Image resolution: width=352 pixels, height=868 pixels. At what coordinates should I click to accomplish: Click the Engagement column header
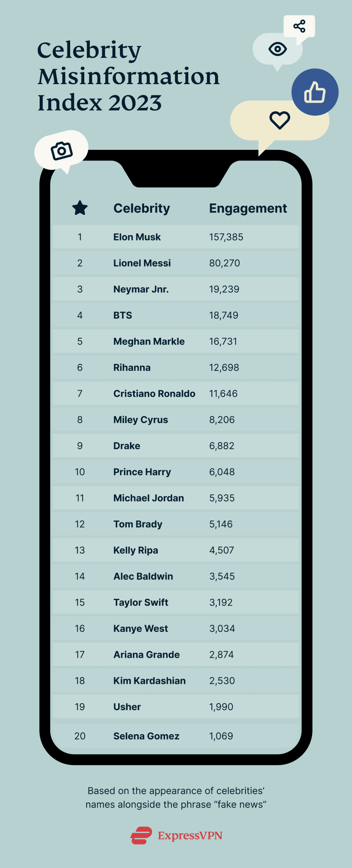(x=248, y=208)
